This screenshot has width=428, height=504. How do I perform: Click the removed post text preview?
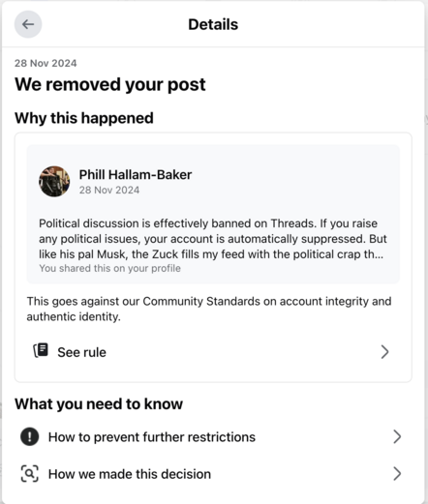click(211, 239)
